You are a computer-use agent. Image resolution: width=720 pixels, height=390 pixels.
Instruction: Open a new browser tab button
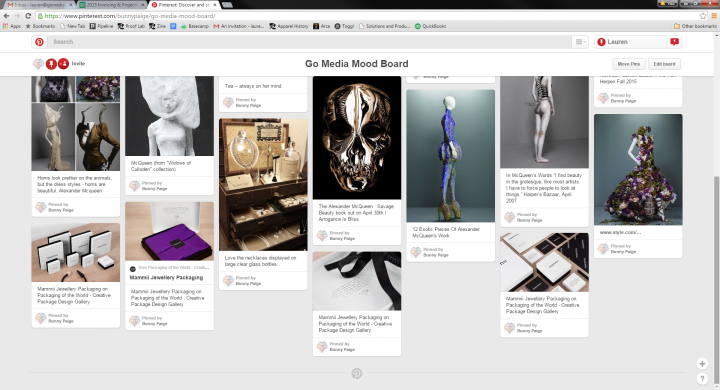[x=227, y=5]
